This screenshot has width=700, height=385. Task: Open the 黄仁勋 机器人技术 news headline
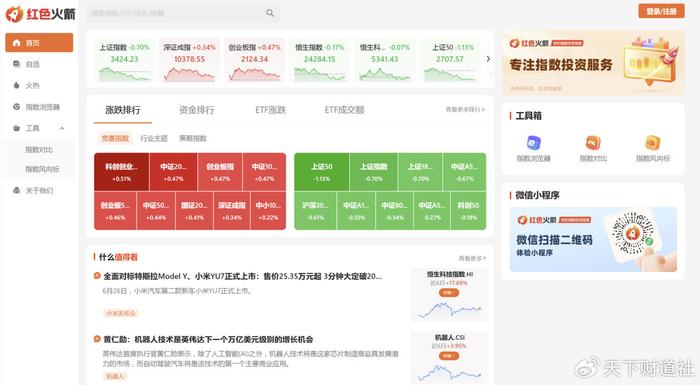pos(208,339)
